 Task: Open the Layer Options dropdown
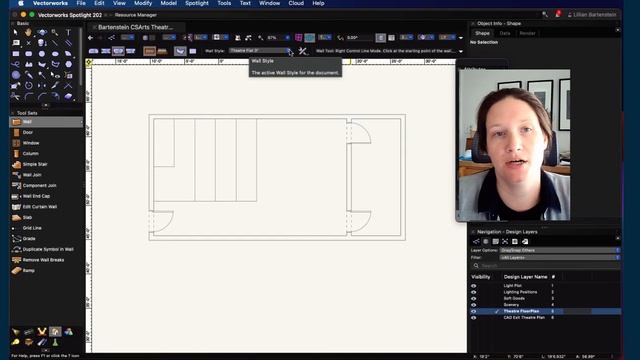(x=560, y=250)
